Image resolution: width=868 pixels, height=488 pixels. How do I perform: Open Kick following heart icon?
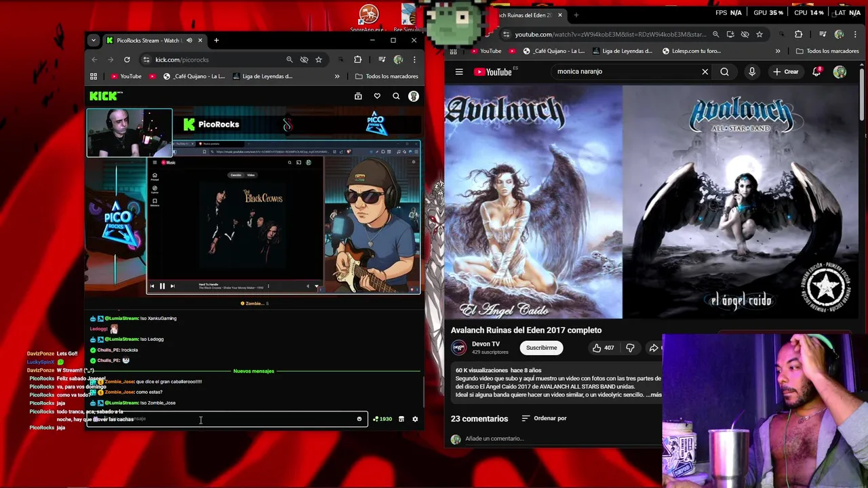tap(377, 96)
